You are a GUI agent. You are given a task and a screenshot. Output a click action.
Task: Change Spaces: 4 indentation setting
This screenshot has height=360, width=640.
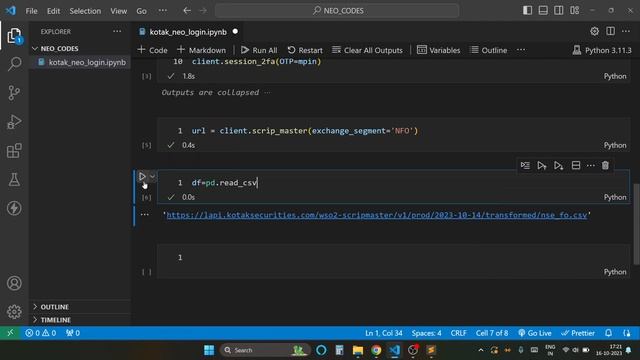click(426, 333)
